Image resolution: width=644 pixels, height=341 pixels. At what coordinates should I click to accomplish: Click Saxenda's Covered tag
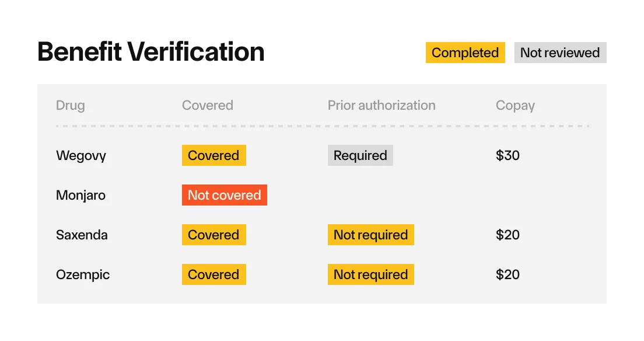coord(214,235)
